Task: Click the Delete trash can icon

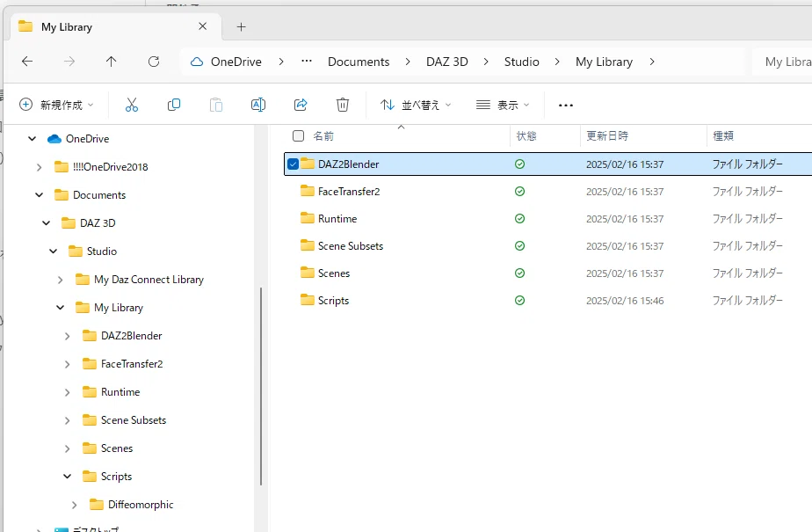Action: click(x=343, y=106)
